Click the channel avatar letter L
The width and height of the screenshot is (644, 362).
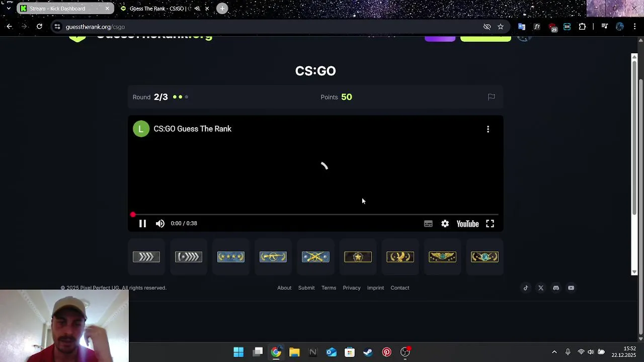pos(141,129)
